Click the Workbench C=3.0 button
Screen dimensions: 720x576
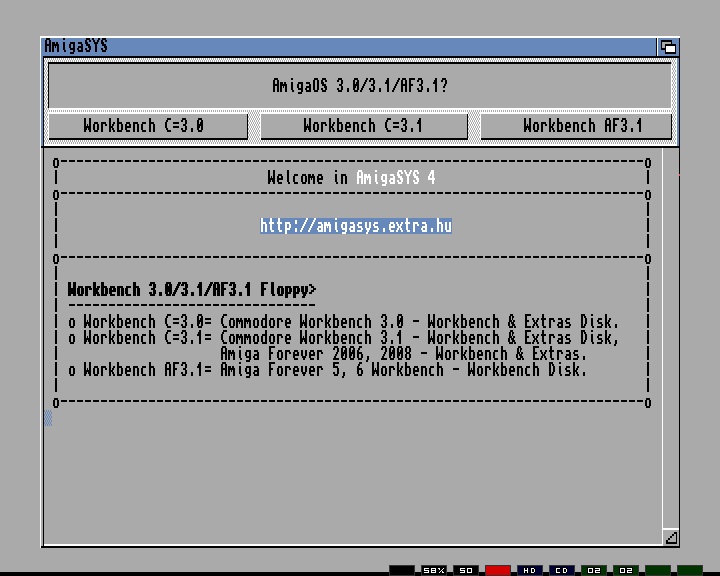pos(148,126)
